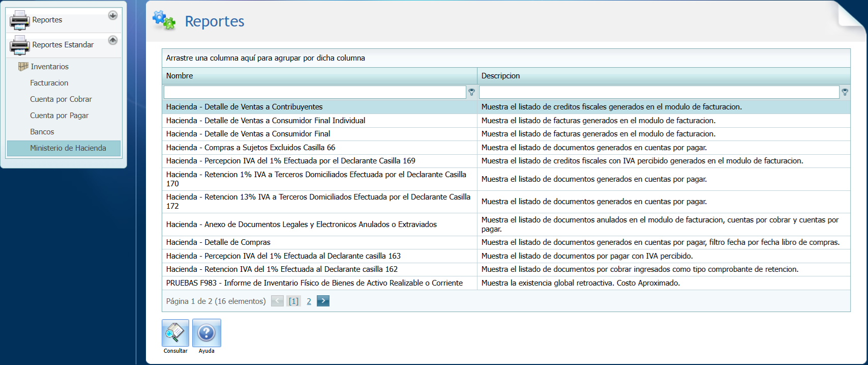Open Cuenta por Cobrar reports
This screenshot has width=868, height=365.
pyautogui.click(x=61, y=99)
